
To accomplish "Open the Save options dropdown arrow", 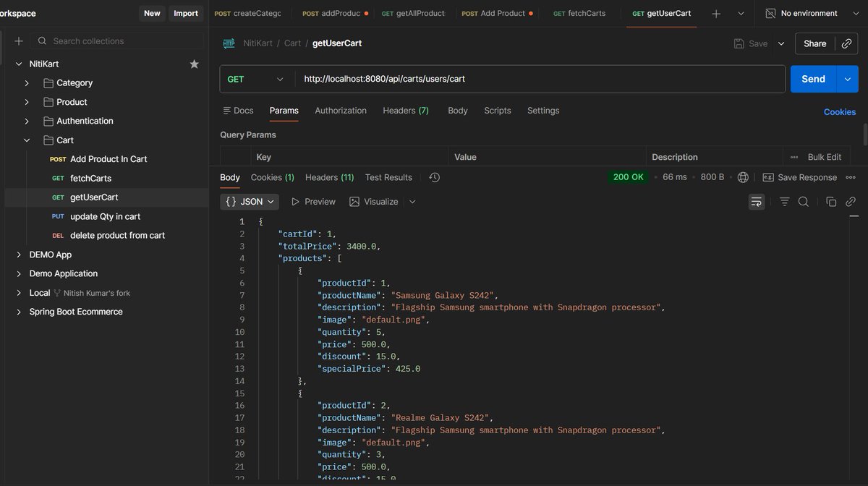I will (x=781, y=43).
